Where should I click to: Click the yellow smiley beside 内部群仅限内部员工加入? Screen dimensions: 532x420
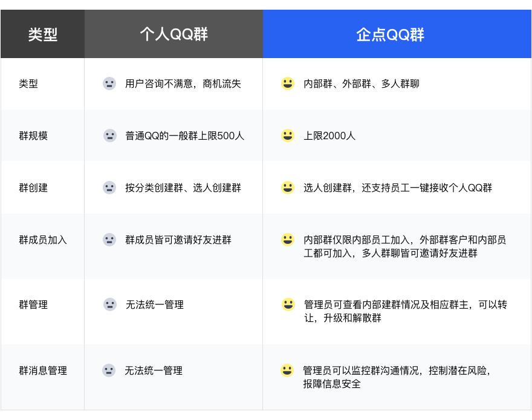tap(288, 240)
